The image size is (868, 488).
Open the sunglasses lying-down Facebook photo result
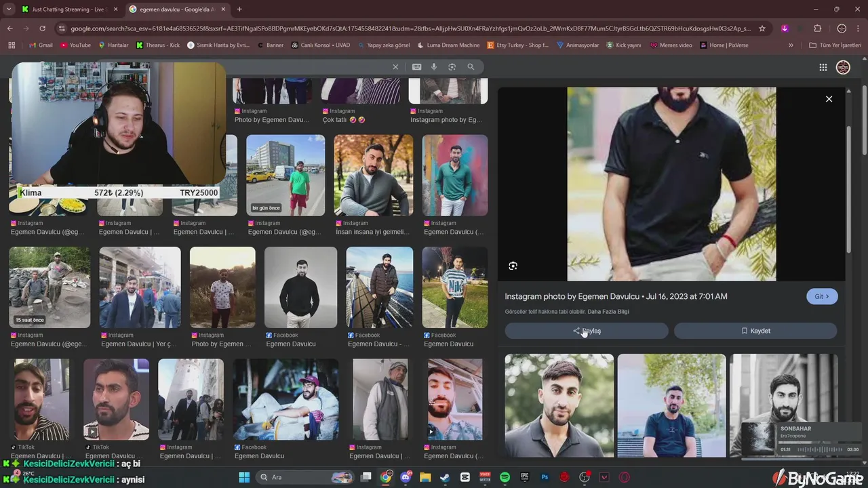click(x=285, y=400)
